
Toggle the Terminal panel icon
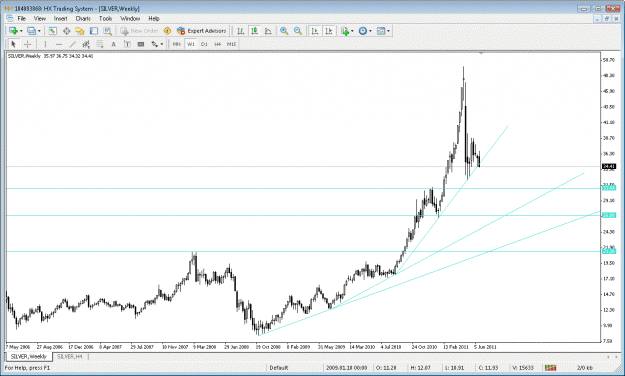click(x=94, y=31)
